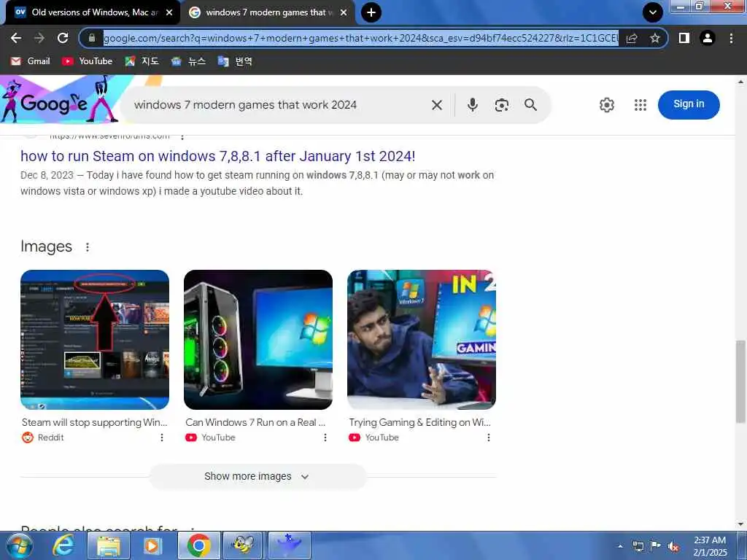This screenshot has height=560, width=747.
Task: Open the how to run Steam result
Action: 217,156
